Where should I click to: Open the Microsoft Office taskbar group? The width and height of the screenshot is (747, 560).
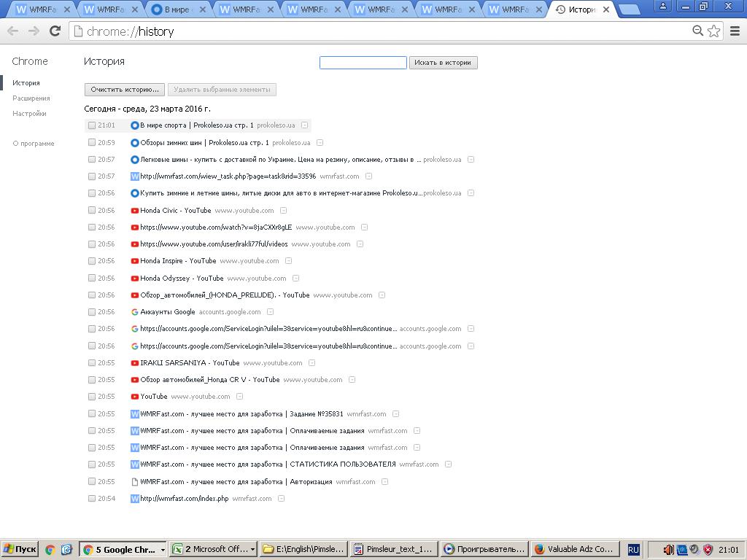(214, 550)
